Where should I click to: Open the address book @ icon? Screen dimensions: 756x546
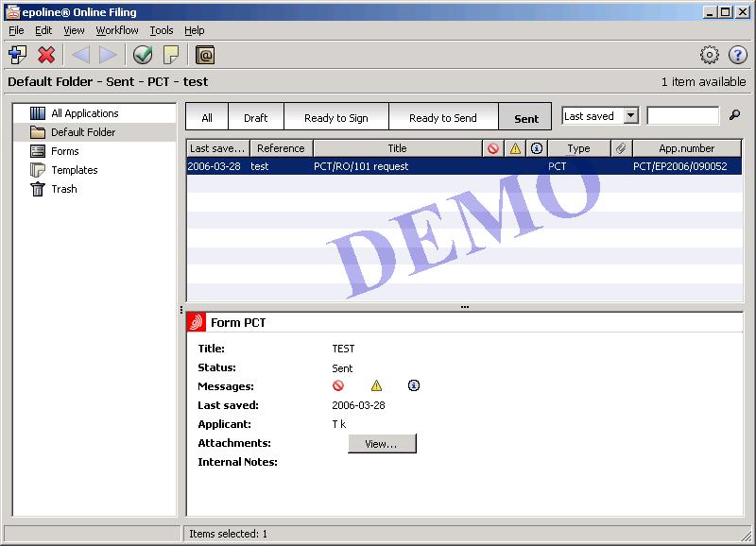[x=205, y=55]
